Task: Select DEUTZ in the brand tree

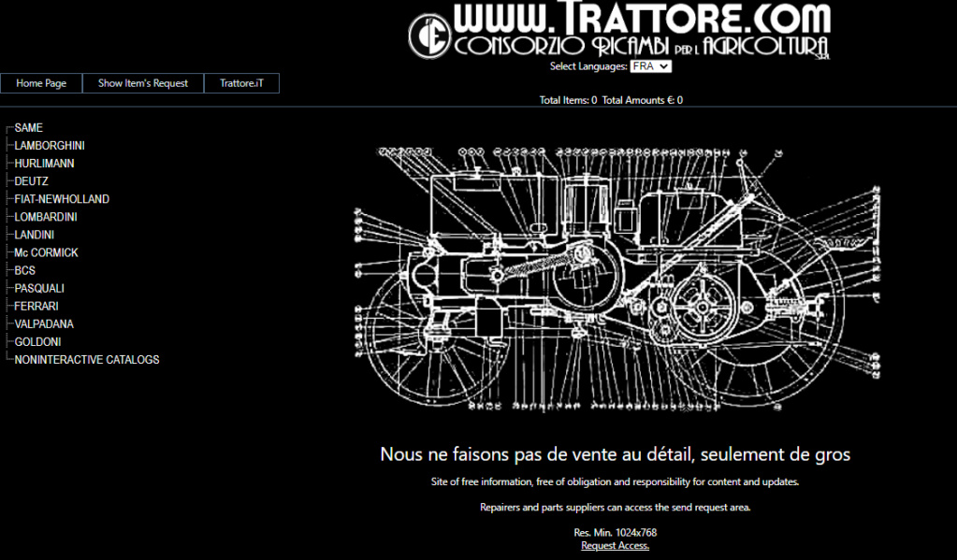Action: pos(31,181)
